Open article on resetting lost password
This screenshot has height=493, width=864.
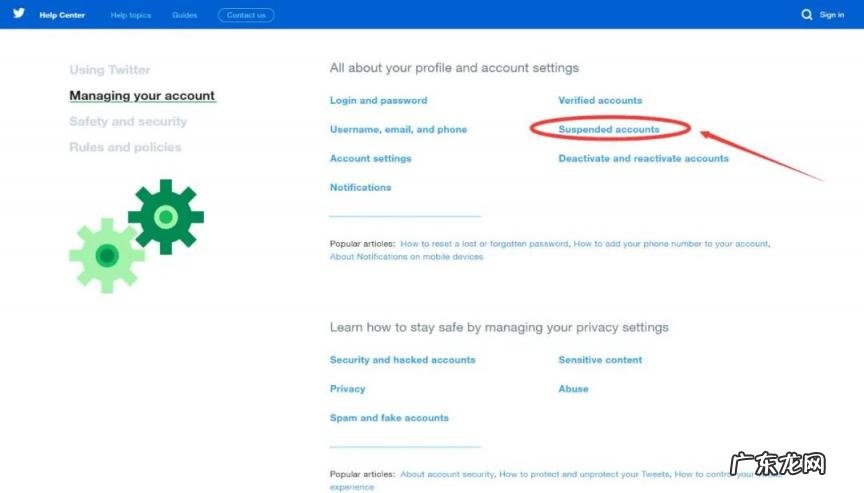(484, 243)
